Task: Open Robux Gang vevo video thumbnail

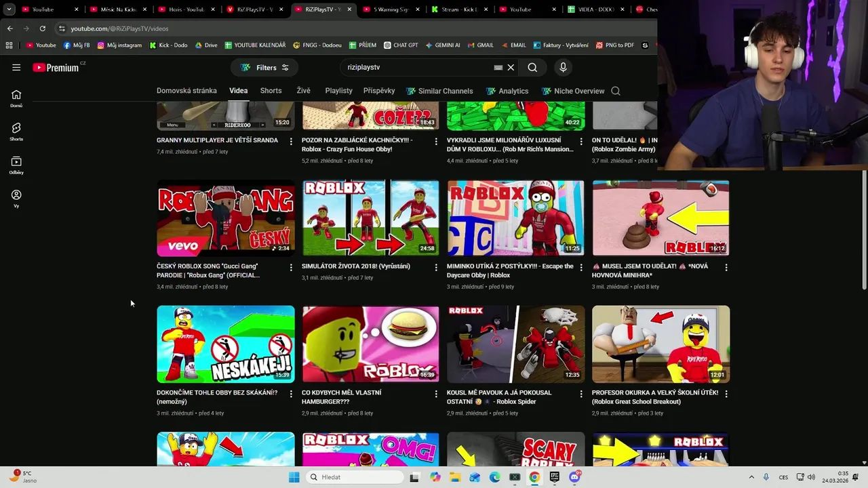Action: coord(226,218)
